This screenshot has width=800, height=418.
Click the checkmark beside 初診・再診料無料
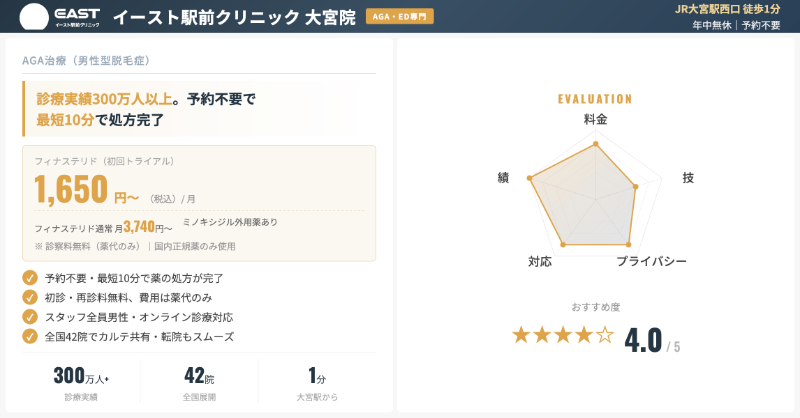30,297
